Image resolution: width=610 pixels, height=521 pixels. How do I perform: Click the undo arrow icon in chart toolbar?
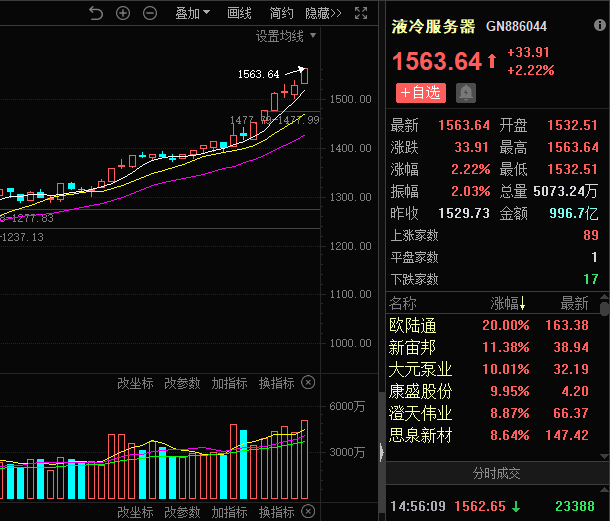click(x=96, y=13)
